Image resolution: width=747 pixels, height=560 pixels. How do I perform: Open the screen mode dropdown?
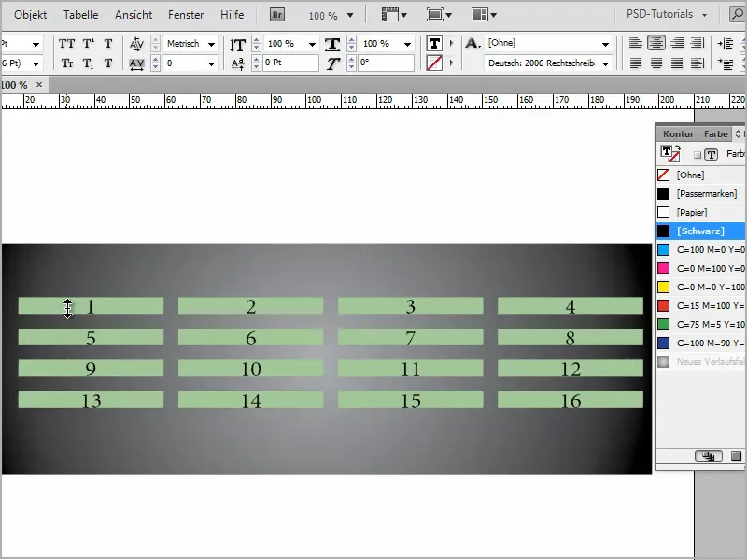point(439,15)
